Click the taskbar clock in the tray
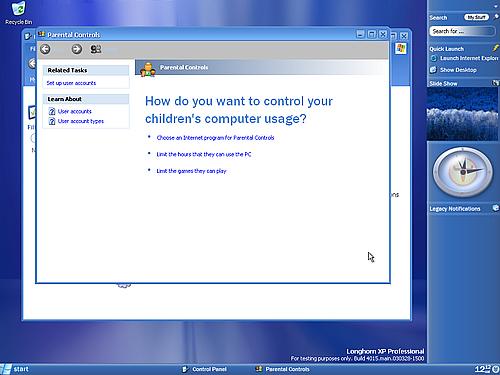 pyautogui.click(x=483, y=369)
